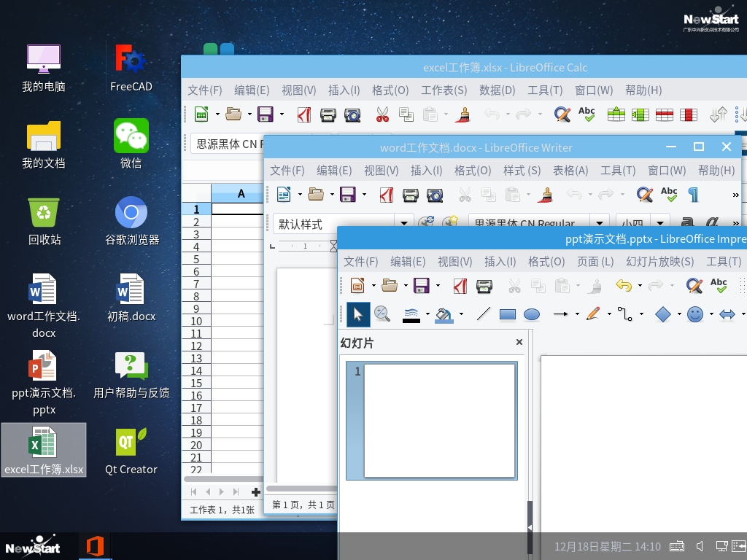This screenshot has width=747, height=560.
Task: Select the arrow Select tool in Impress
Action: pos(358,314)
